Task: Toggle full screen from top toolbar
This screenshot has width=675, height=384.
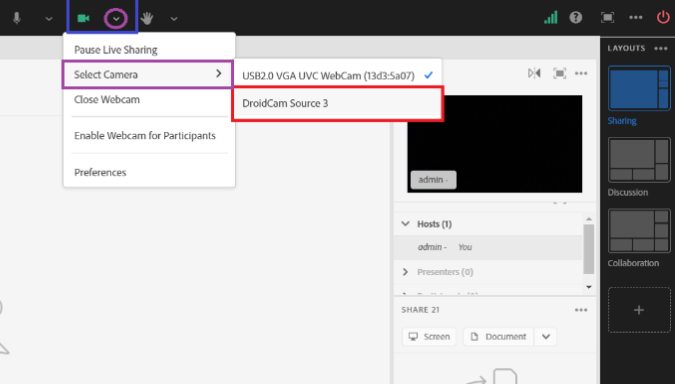Action: [607, 18]
